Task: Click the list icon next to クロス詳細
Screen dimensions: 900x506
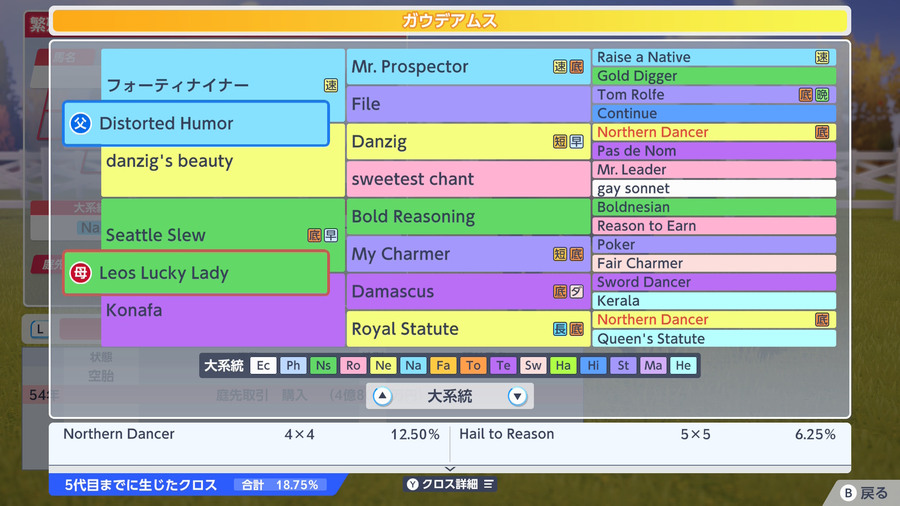Action: point(488,484)
